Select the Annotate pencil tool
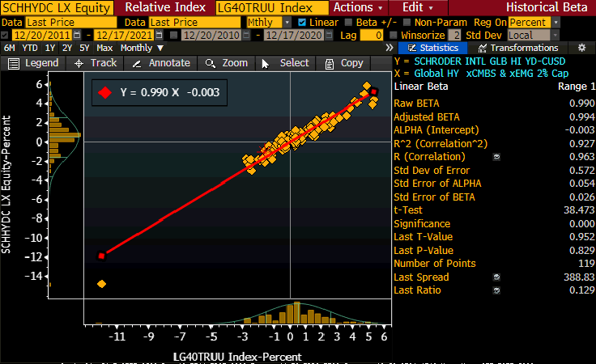Screen dimensions: 596x364 point(161,63)
